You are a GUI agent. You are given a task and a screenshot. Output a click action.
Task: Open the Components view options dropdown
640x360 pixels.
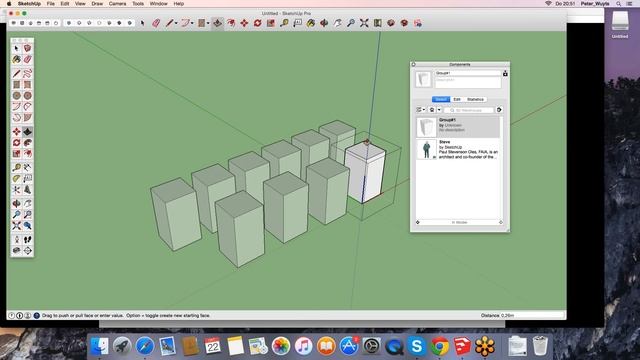click(420, 110)
